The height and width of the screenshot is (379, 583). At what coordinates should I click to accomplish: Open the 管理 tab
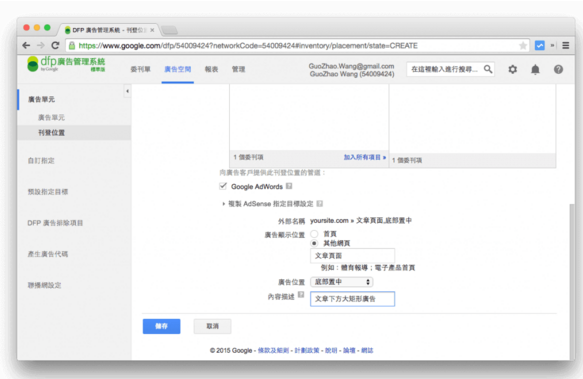[x=238, y=69]
